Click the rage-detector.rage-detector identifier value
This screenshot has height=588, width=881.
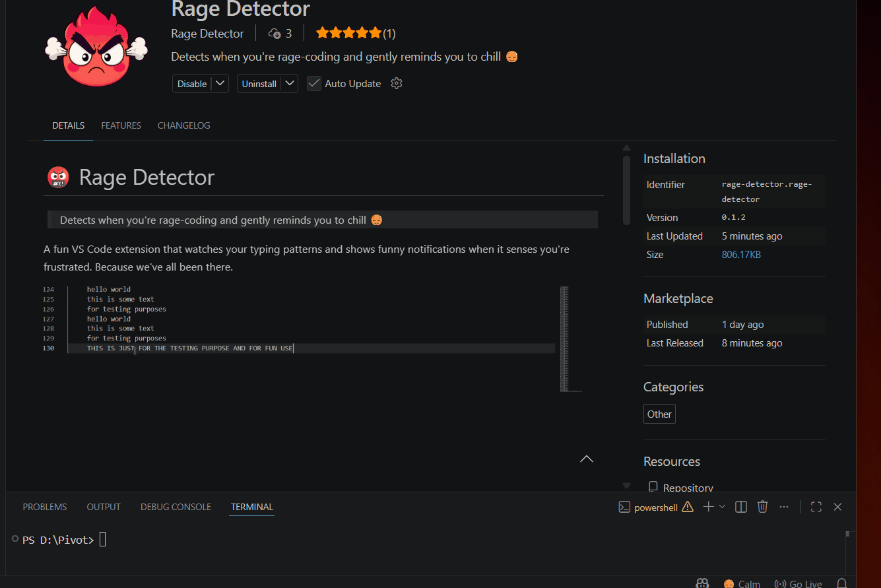[767, 191]
